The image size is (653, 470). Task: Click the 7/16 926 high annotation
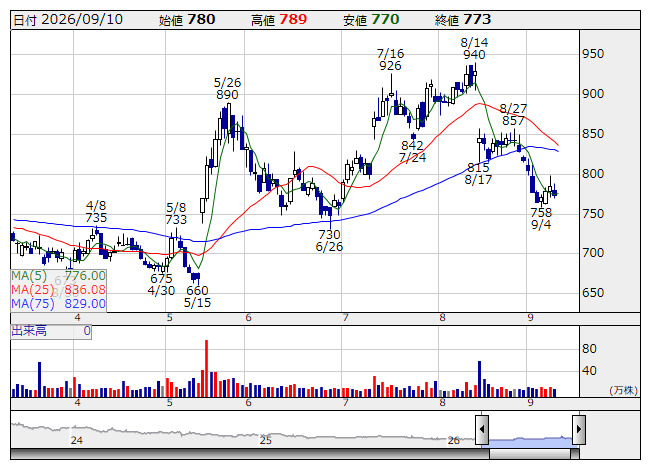point(391,60)
